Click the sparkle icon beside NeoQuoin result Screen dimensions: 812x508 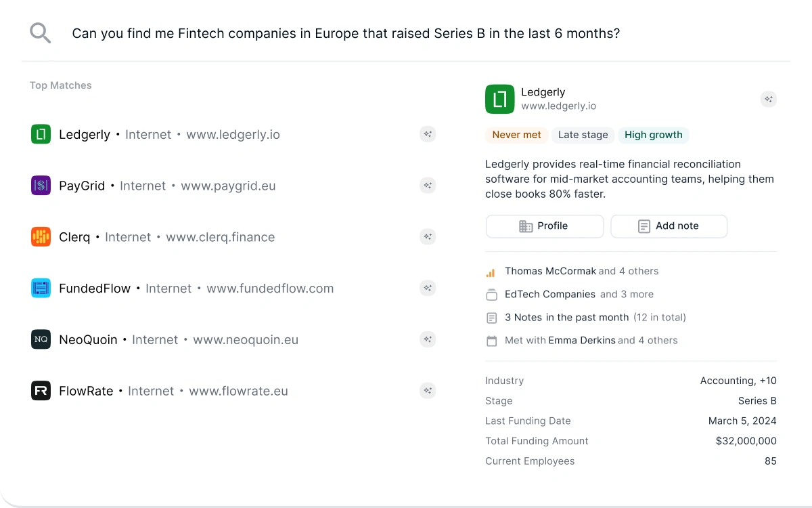(428, 339)
